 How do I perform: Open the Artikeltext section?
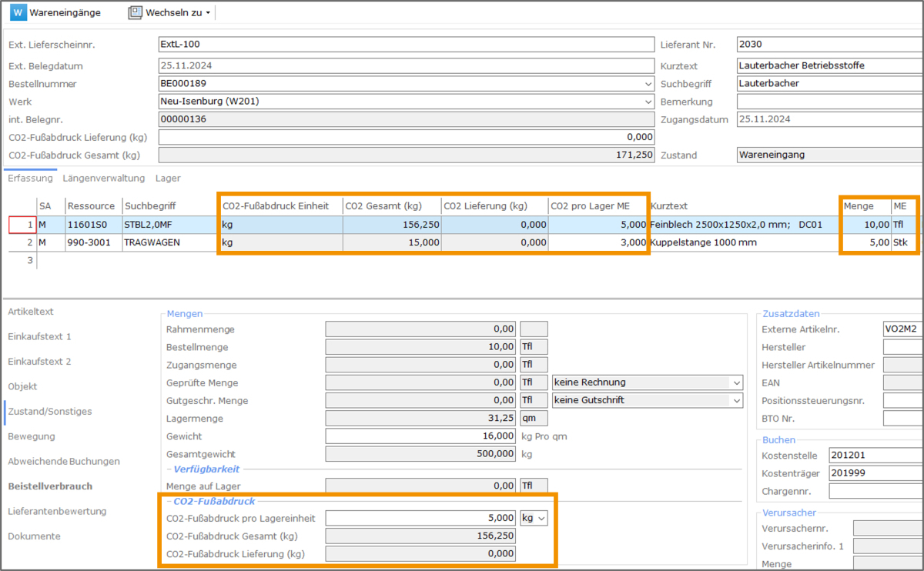coord(31,312)
